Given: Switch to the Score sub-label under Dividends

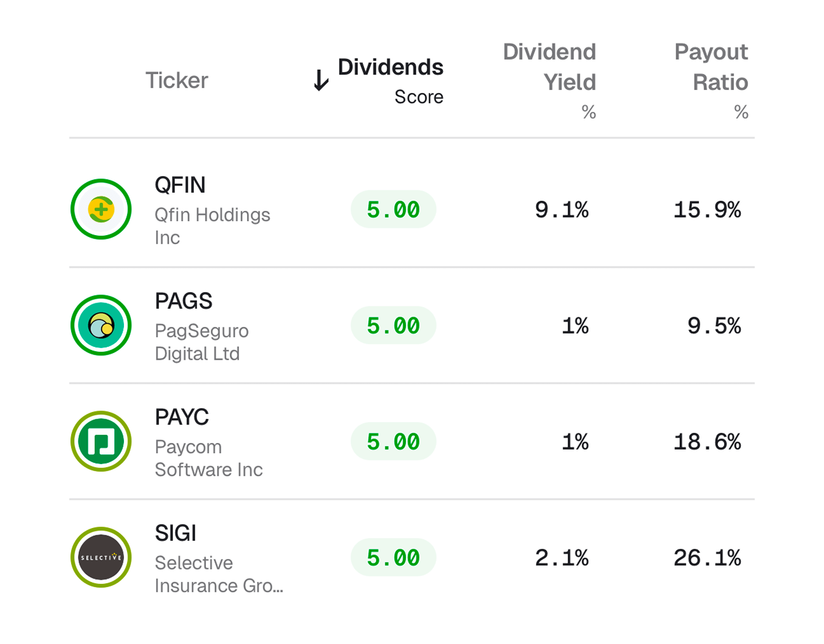Looking at the screenshot, I should pos(418,96).
